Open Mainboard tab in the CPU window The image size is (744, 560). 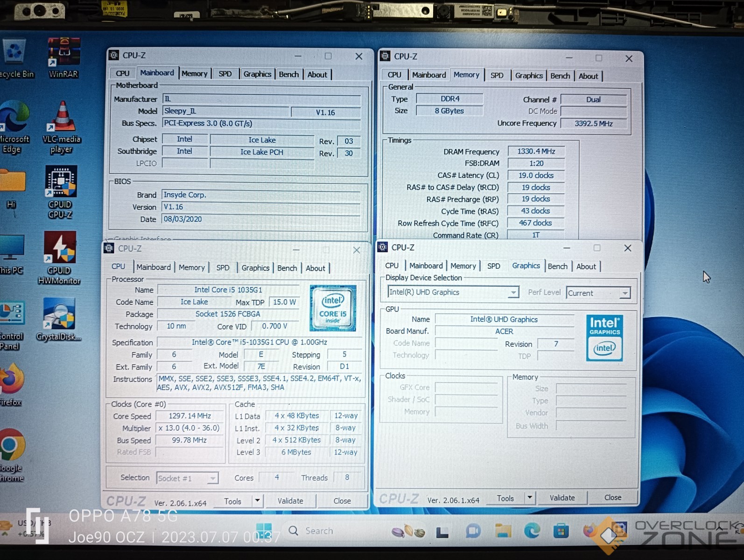tap(154, 267)
